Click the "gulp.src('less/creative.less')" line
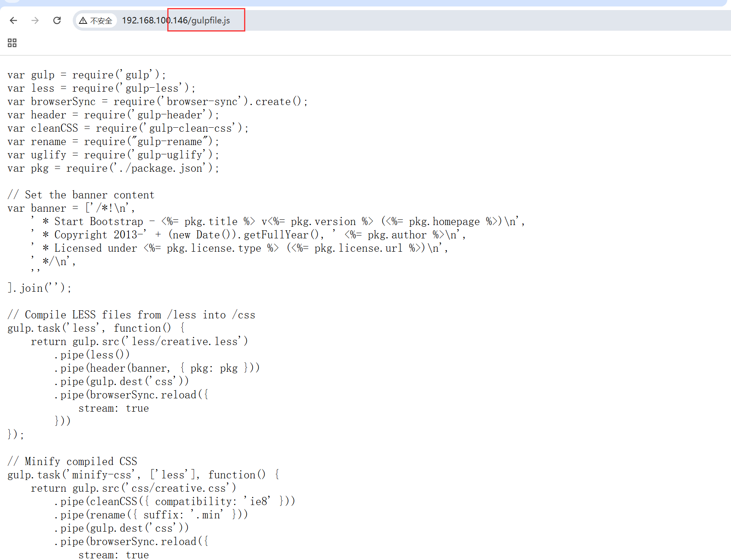The image size is (731, 560). click(139, 341)
